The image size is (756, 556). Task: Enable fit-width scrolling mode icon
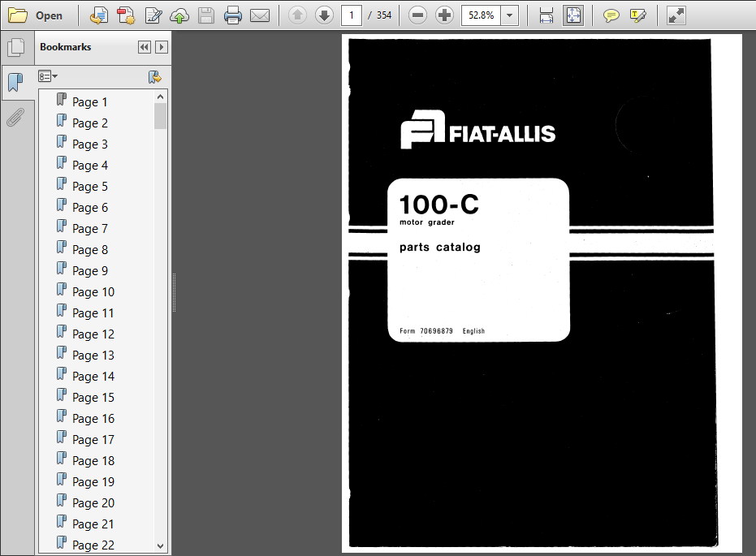click(546, 15)
